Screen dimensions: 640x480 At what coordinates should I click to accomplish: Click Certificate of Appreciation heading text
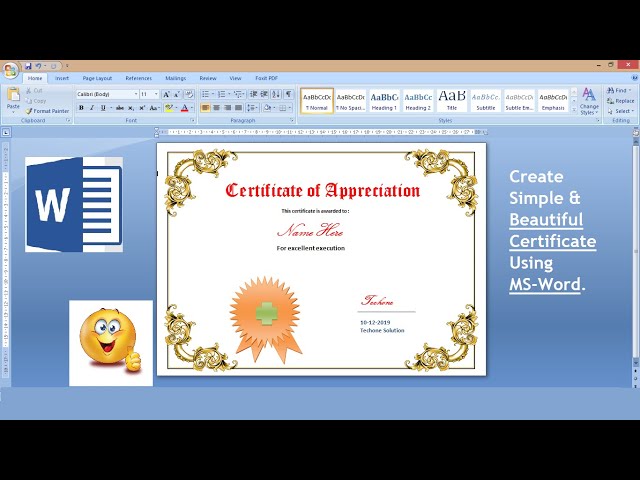click(x=322, y=191)
